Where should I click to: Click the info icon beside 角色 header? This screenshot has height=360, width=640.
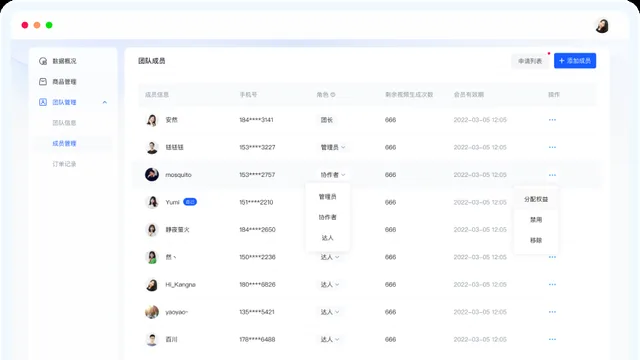pos(333,95)
